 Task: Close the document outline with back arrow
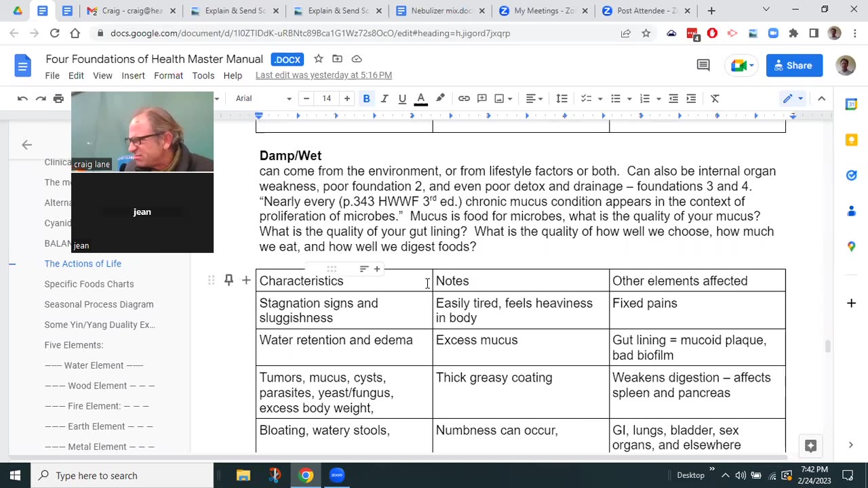[x=26, y=144]
